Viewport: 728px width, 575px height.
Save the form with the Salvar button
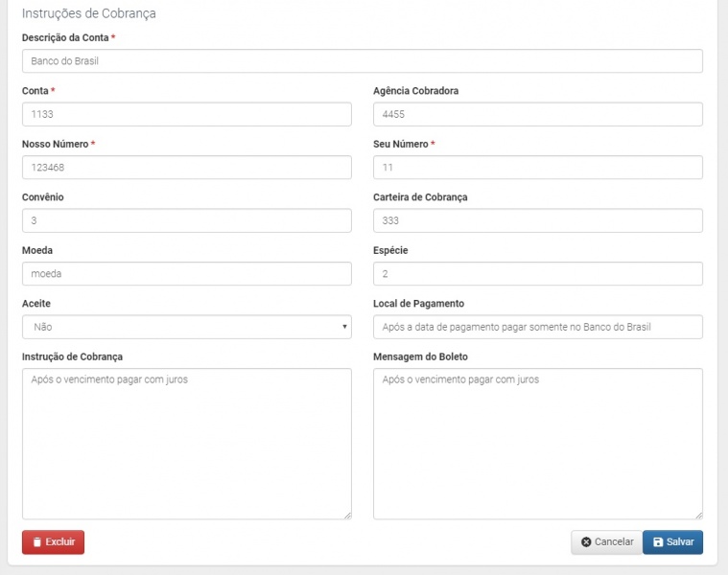pos(672,542)
